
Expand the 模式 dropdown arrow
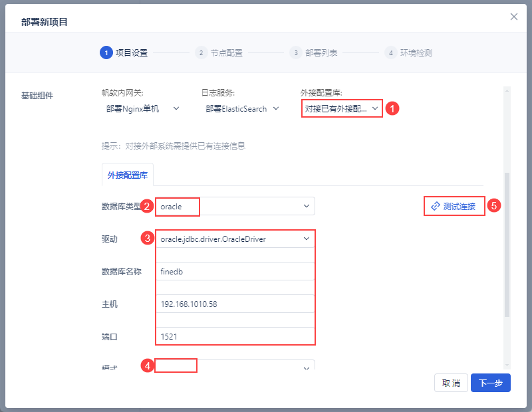(x=307, y=367)
